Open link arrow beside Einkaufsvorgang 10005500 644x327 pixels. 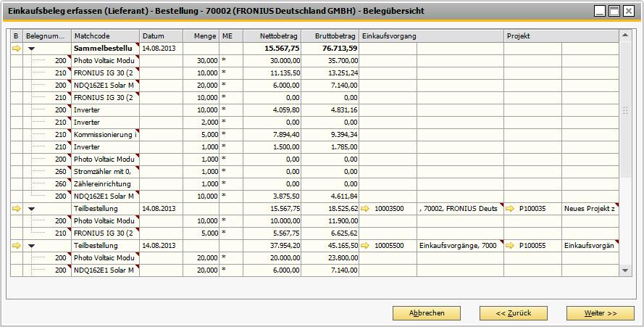pos(365,246)
